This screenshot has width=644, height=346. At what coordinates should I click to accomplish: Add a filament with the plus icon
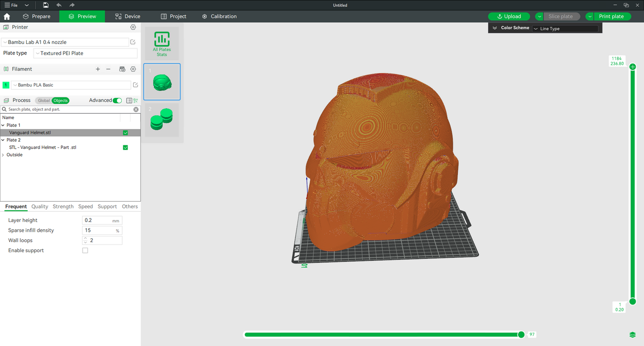(x=98, y=69)
